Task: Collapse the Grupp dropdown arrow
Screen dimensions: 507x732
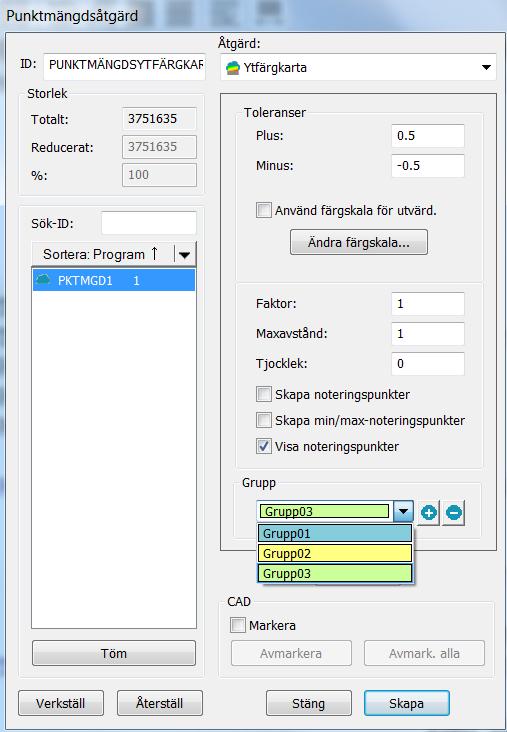Action: [x=403, y=512]
